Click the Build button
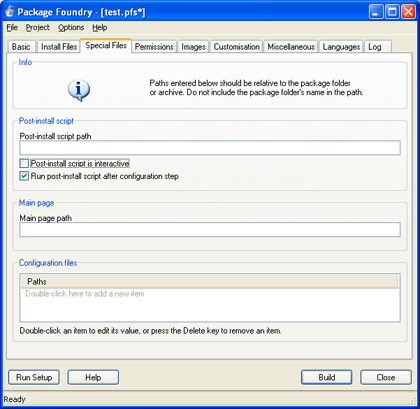 coord(326,377)
